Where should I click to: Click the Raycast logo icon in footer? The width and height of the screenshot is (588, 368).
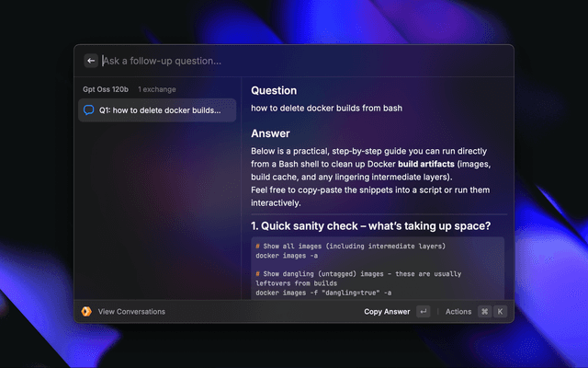pyautogui.click(x=86, y=312)
